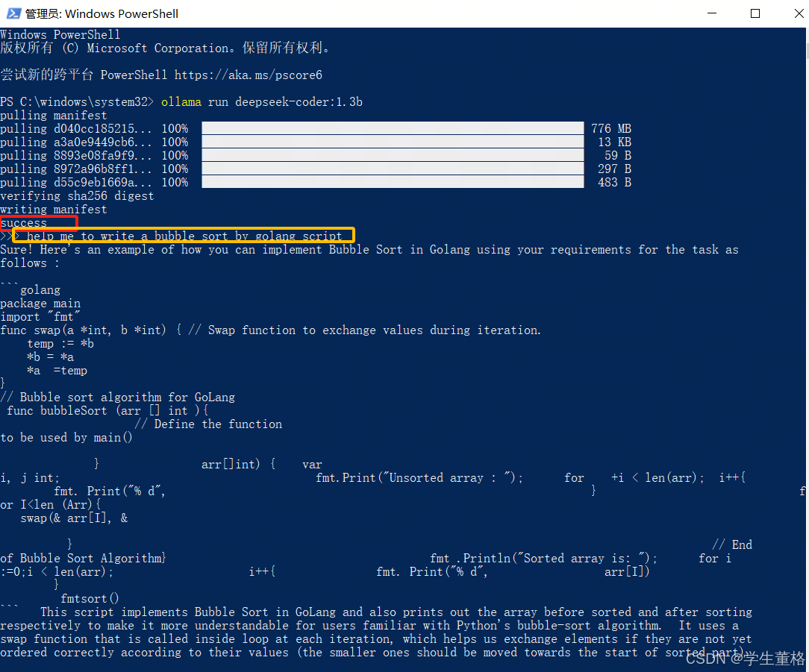Click the 'verifying sha256 digest' line
This screenshot has width=809, height=672.
pos(77,196)
